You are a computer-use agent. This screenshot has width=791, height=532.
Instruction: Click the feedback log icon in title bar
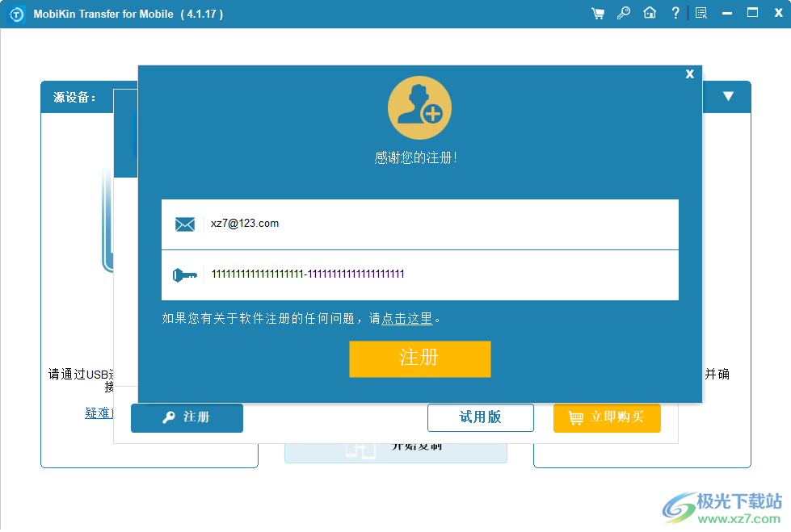click(701, 13)
